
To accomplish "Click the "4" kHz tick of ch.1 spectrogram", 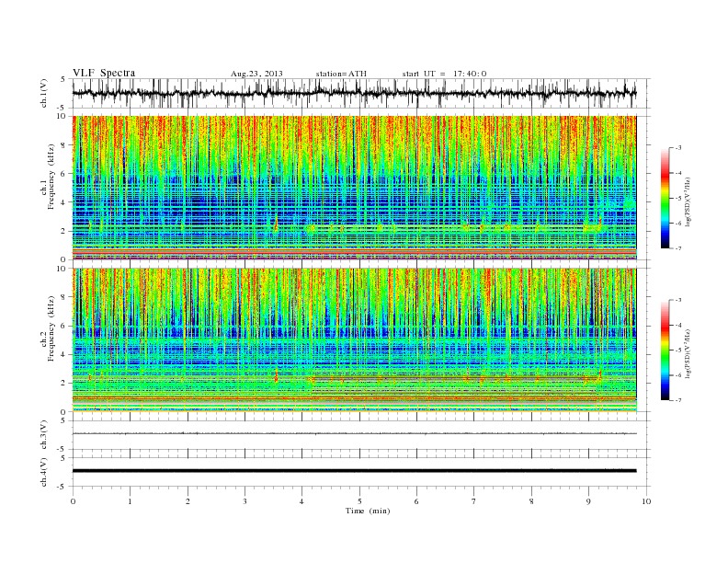I will pyautogui.click(x=64, y=202).
